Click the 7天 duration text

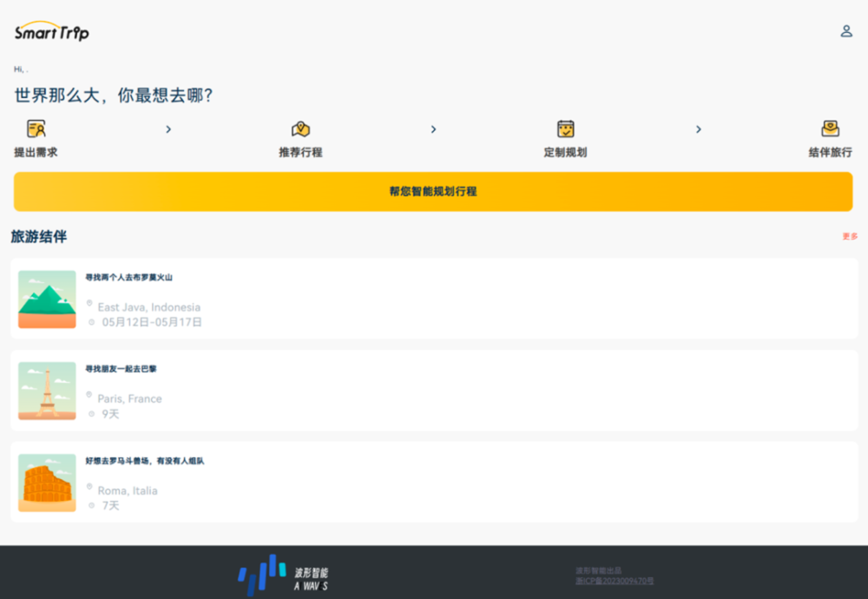tap(110, 505)
